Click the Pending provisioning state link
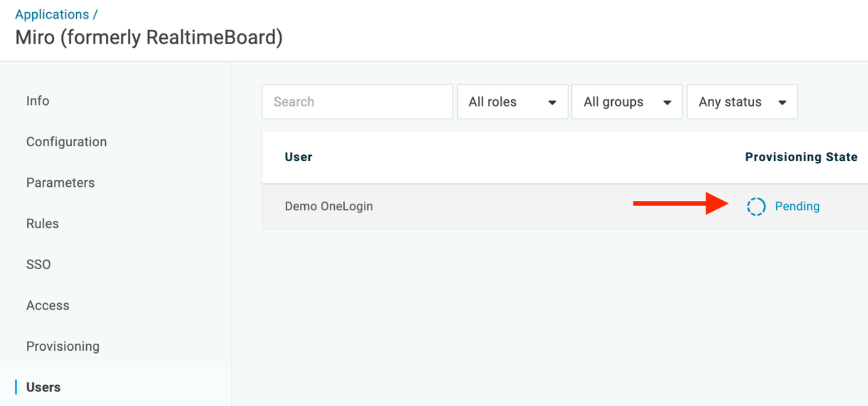Viewport: 868px width, 406px height. [797, 207]
